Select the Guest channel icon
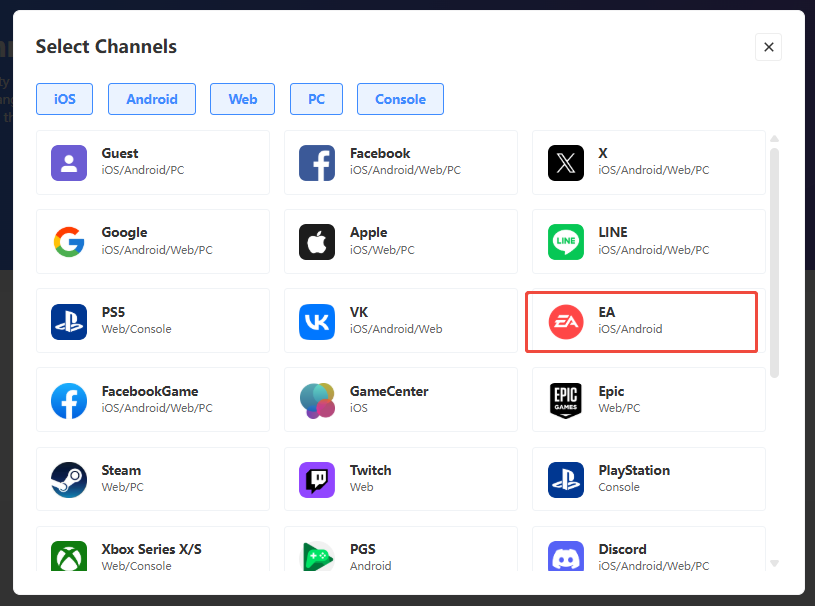 pos(69,163)
